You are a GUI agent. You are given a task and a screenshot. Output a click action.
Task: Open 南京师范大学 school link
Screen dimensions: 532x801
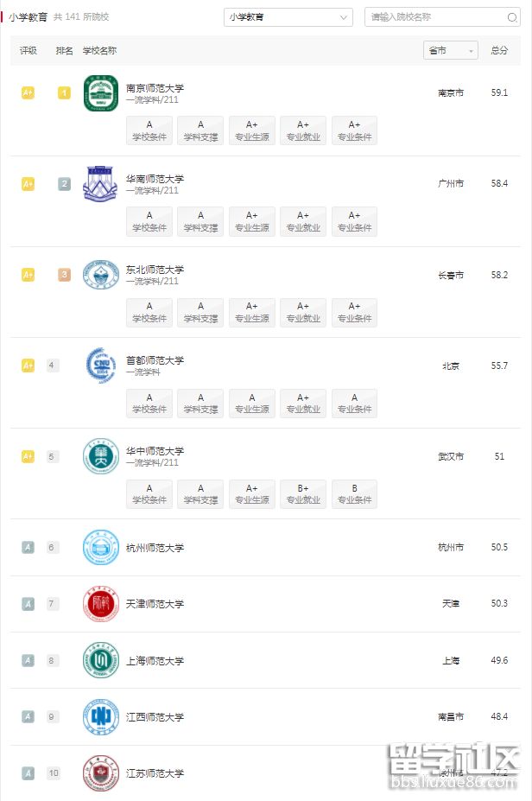[x=155, y=88]
